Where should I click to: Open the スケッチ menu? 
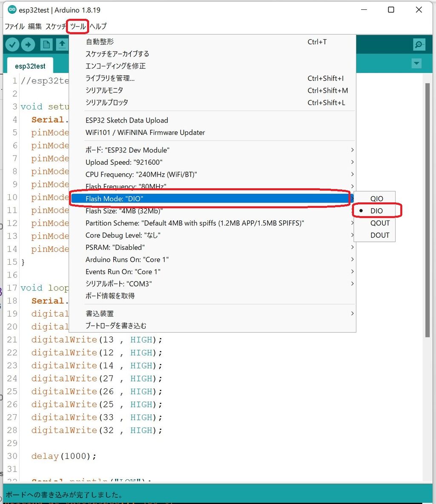coord(55,26)
